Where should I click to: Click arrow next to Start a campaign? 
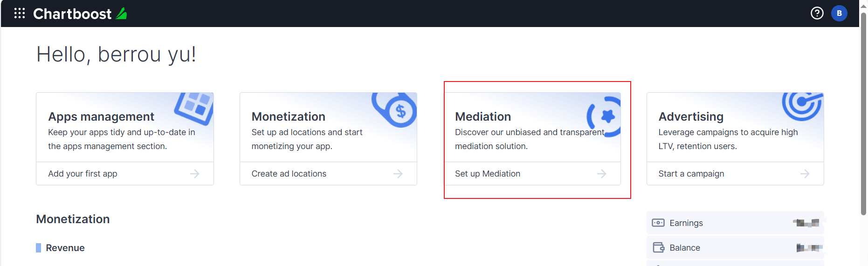(x=805, y=174)
